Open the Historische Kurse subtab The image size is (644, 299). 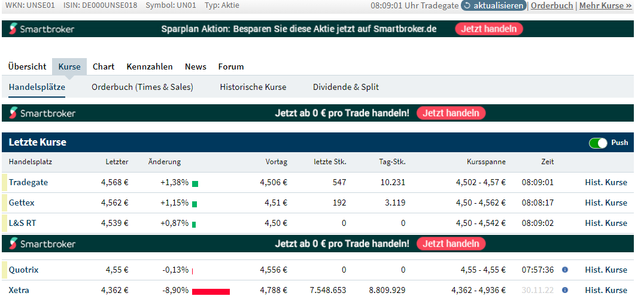[x=253, y=87]
